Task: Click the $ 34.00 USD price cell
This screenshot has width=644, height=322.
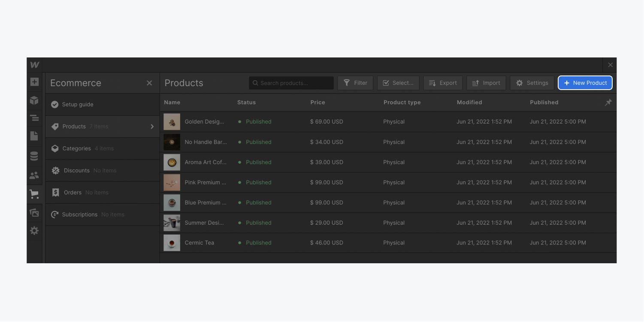Action: pyautogui.click(x=327, y=142)
